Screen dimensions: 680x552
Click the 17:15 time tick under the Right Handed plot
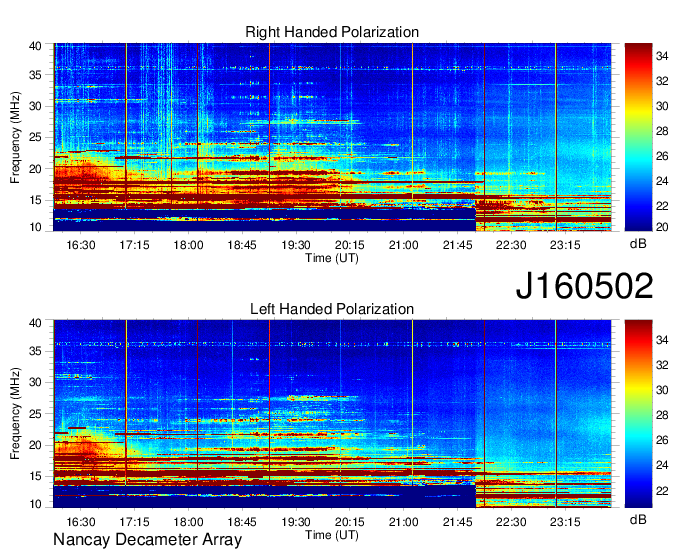tap(134, 245)
